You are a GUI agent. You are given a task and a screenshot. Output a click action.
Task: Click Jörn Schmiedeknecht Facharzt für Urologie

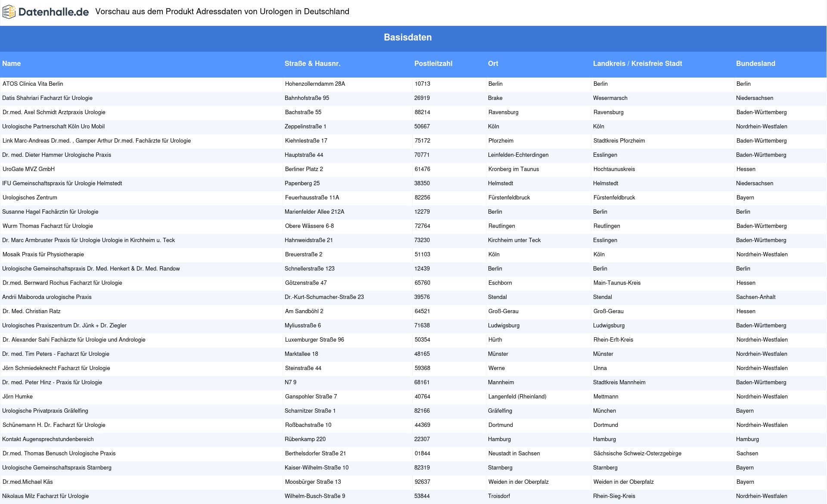[56, 368]
